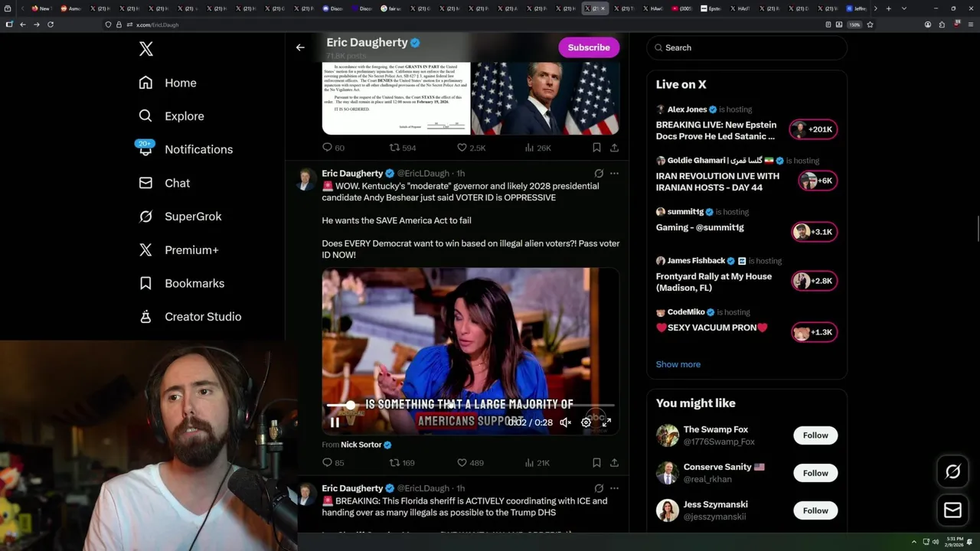Bookmark page with star icon
Viewport: 980px width, 551px height.
coord(871,24)
